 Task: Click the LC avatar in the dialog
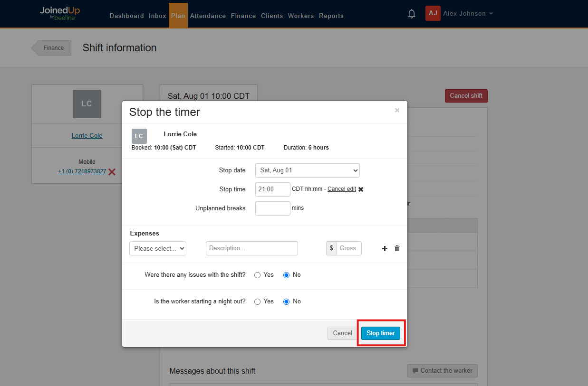coord(139,136)
